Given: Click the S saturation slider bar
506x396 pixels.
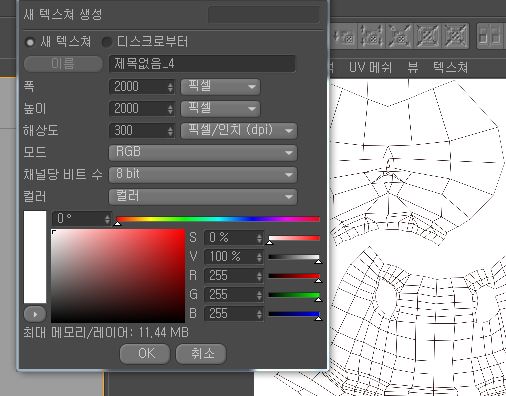Looking at the screenshot, I should click(294, 238).
